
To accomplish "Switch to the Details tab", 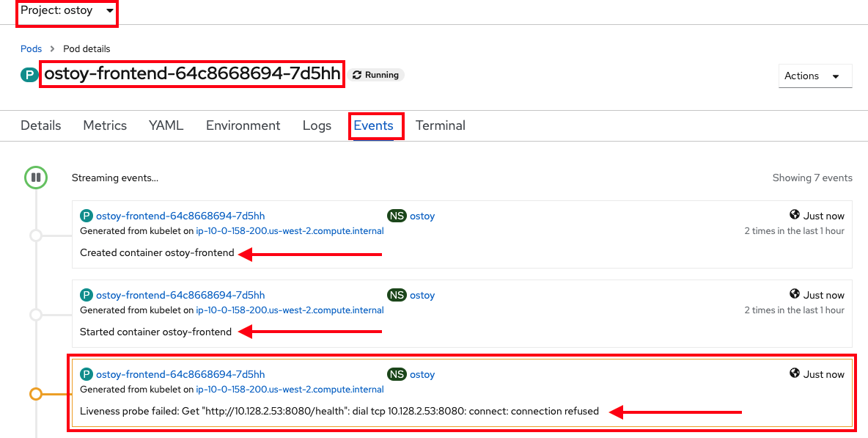I will click(x=41, y=125).
